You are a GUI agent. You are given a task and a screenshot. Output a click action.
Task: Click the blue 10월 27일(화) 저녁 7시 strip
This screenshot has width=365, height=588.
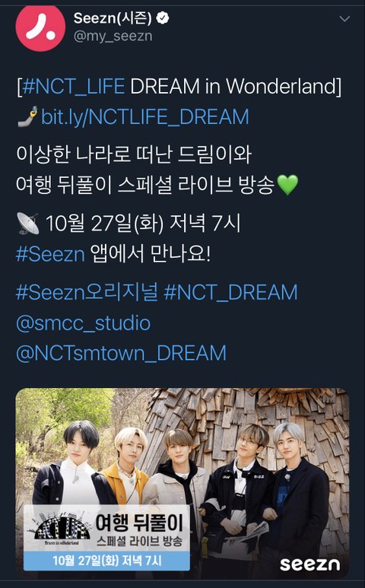tap(106, 561)
